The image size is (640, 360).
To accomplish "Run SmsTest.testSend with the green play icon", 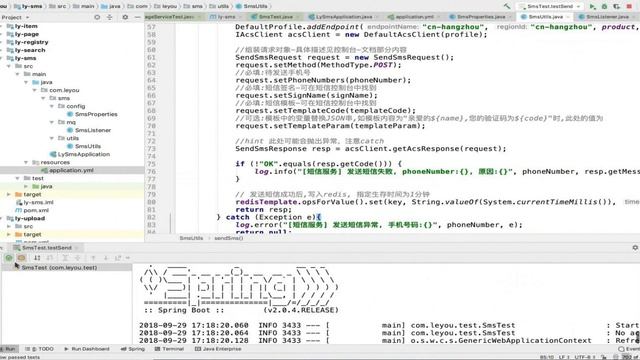I will pyautogui.click(x=592, y=6).
